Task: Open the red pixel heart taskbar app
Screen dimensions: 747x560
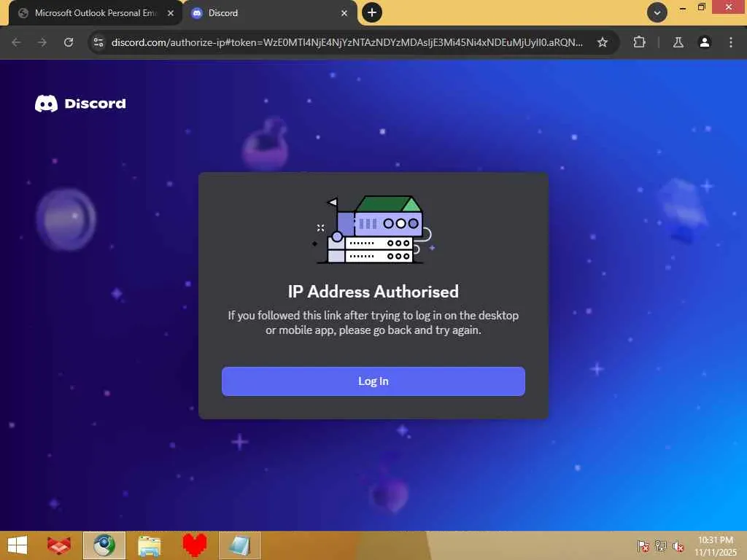Action: pos(195,545)
